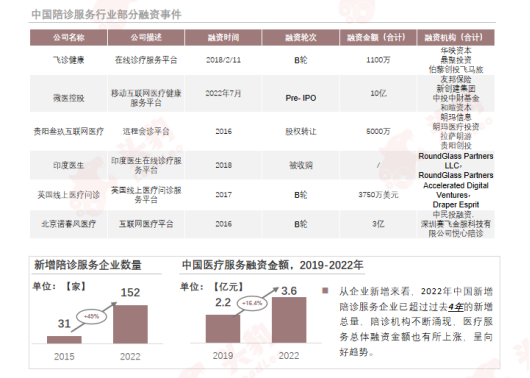Select the 2022 bar labeled 152
The width and height of the screenshot is (530, 378).
[x=130, y=324]
